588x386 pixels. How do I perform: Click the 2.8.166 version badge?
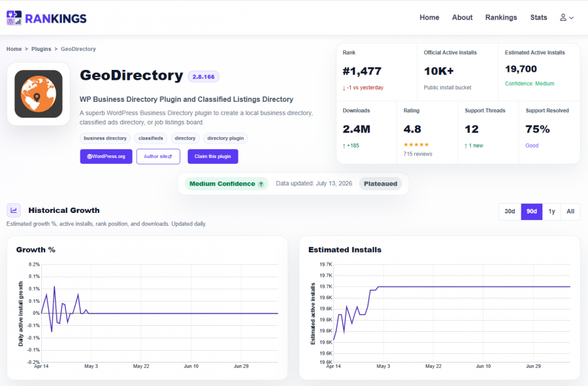[x=204, y=77]
